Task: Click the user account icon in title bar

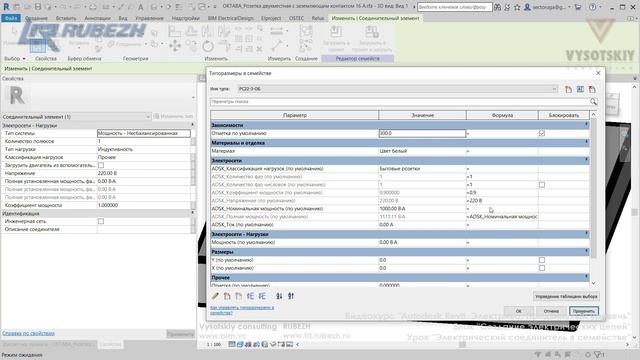Action: point(527,7)
